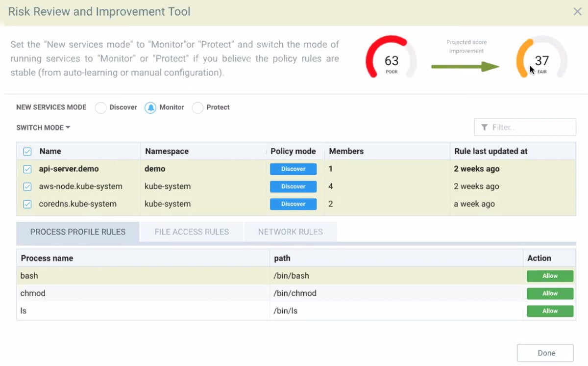This screenshot has width=588, height=366.
Task: Click the chmod process name
Action: tap(33, 293)
